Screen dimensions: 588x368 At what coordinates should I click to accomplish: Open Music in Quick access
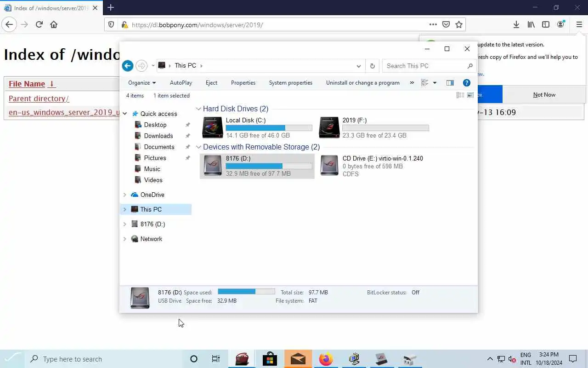point(152,169)
